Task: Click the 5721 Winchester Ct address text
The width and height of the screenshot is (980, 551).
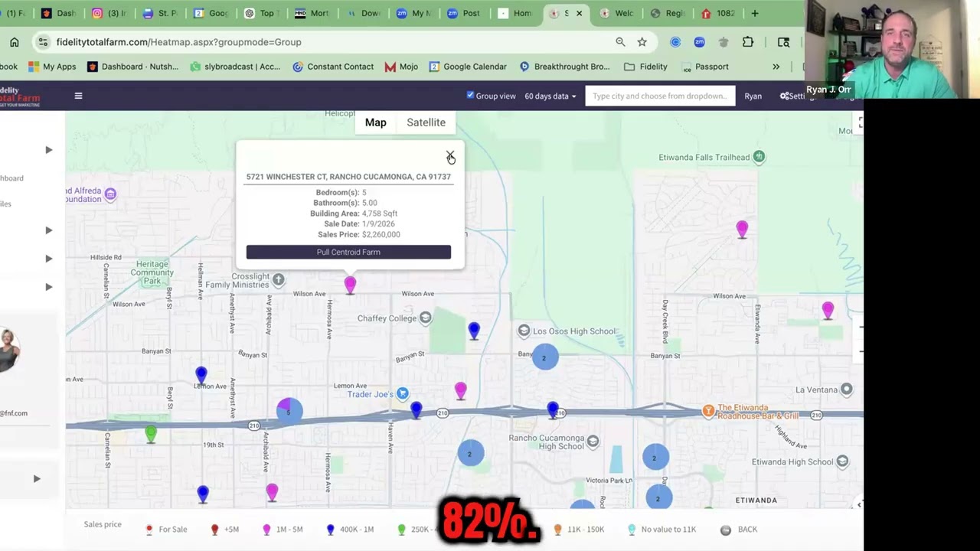Action: point(348,177)
